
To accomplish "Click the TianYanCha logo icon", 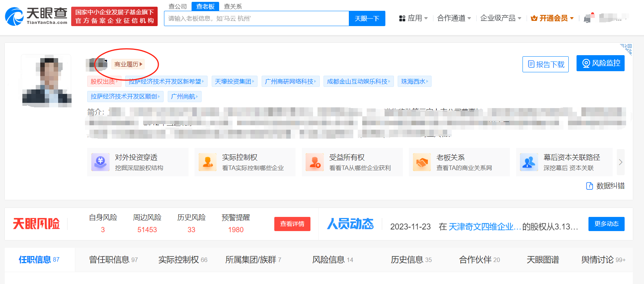I will point(15,17).
